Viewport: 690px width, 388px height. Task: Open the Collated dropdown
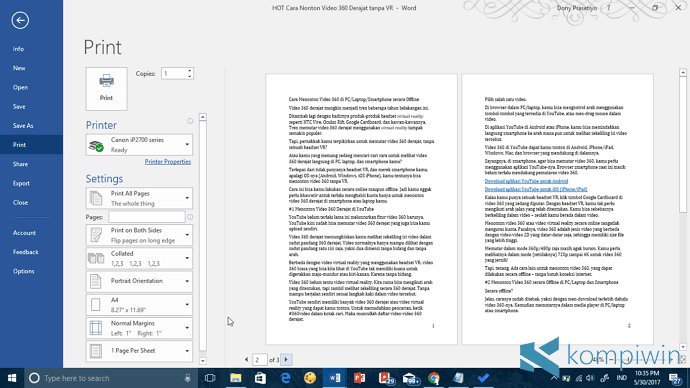pos(139,258)
